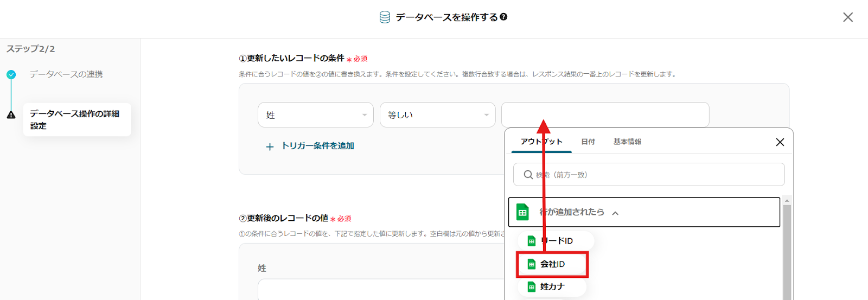868x300 pixels.
Task: Switch to the 基本情報 tab
Action: click(x=627, y=142)
